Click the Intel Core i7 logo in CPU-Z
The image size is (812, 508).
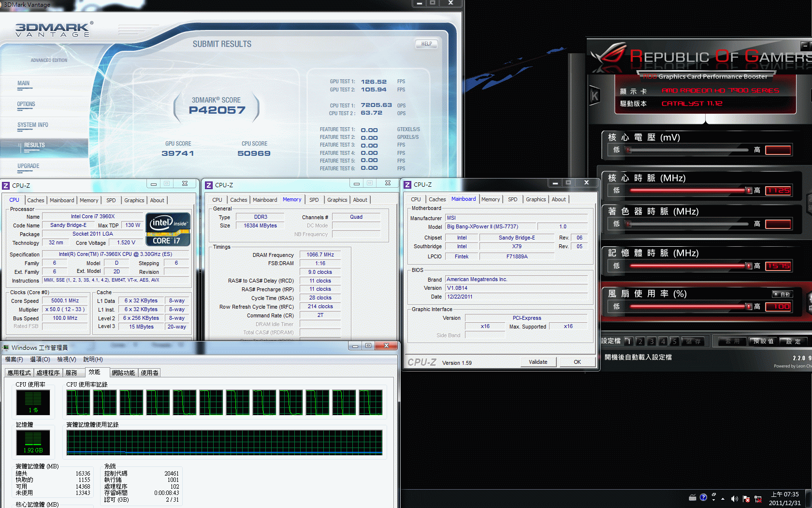[168, 229]
